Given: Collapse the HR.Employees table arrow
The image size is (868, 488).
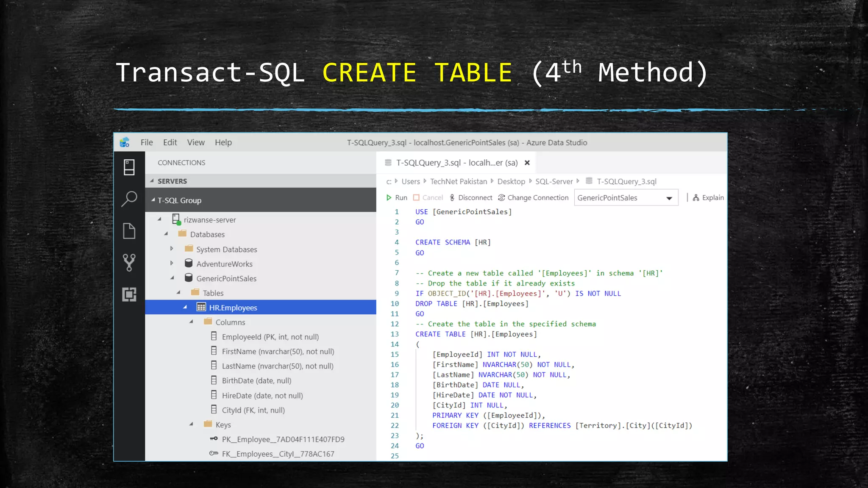Looking at the screenshot, I should point(185,307).
